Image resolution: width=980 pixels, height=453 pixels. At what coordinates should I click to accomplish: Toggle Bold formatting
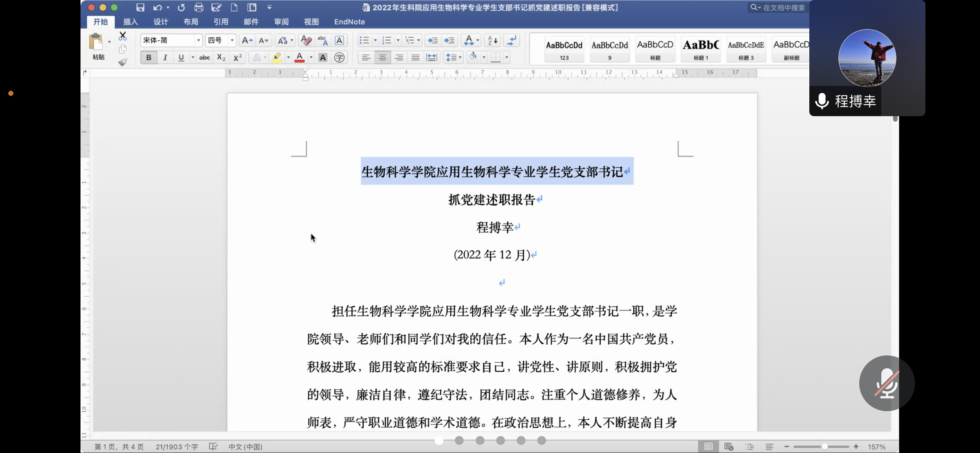[x=149, y=58]
